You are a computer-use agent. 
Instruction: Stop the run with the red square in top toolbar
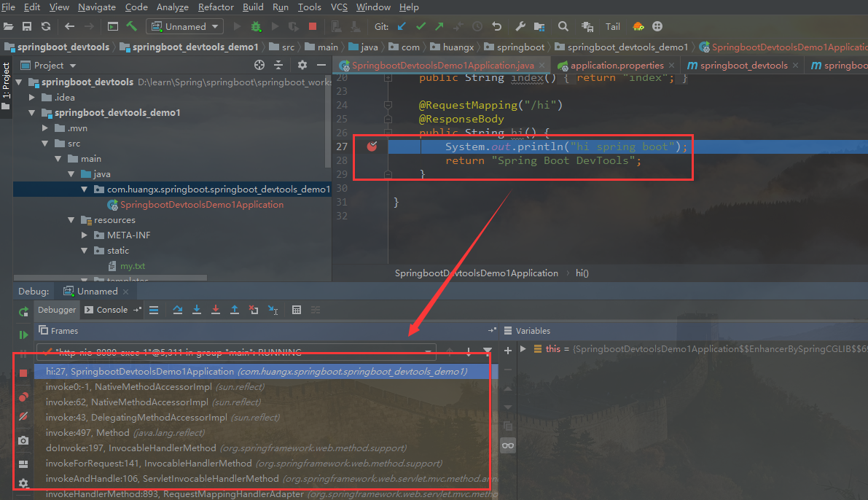[x=313, y=26]
